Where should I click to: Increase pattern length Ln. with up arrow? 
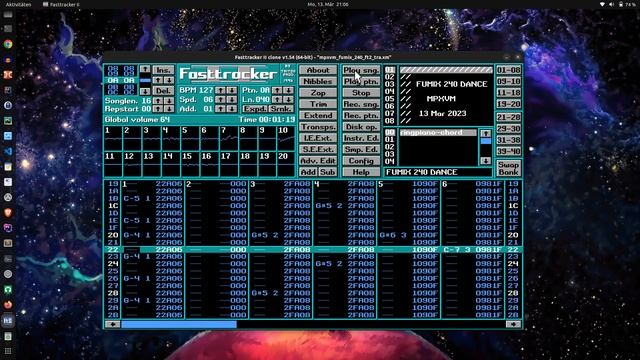277,100
